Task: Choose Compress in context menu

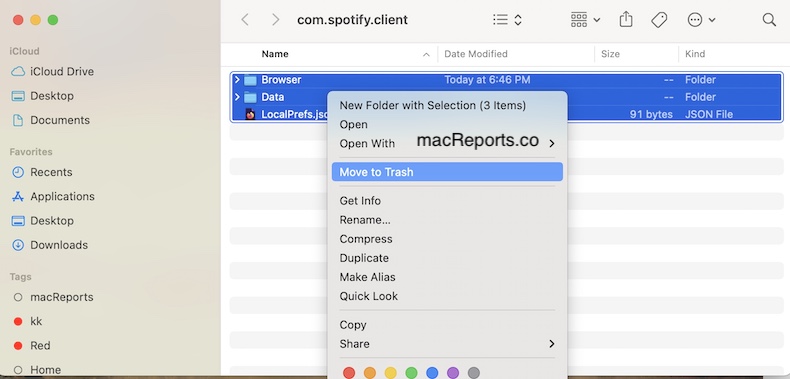Action: (x=366, y=239)
